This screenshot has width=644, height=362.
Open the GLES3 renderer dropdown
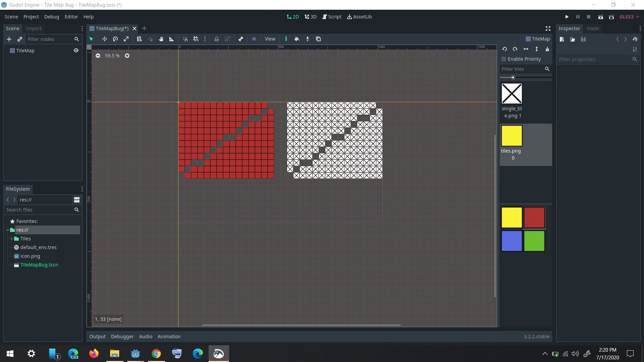629,17
